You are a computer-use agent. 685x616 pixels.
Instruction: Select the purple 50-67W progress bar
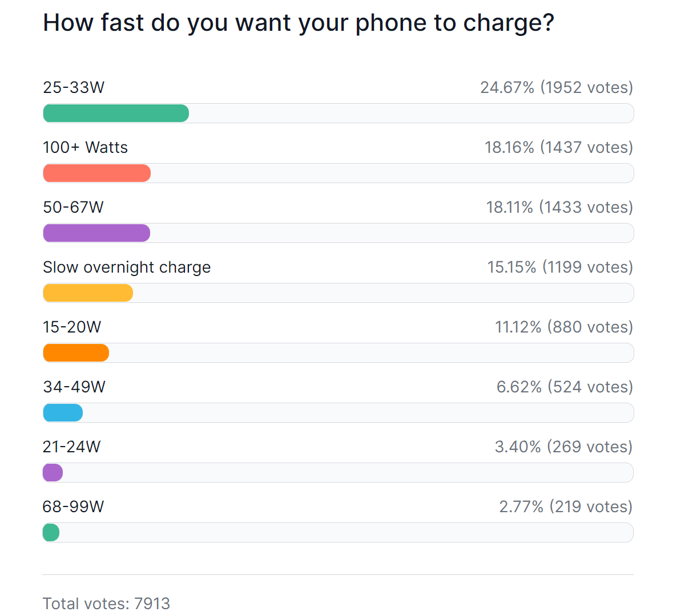click(96, 233)
